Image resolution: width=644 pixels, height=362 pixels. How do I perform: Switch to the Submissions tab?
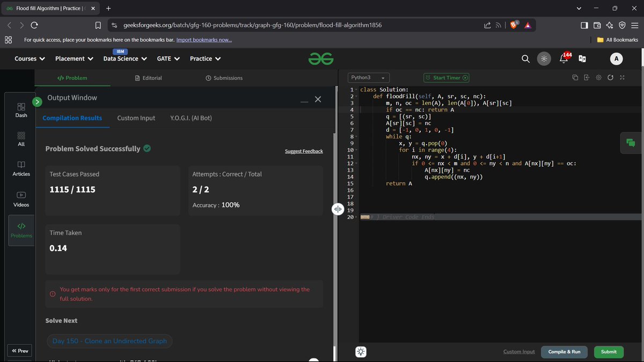224,78
